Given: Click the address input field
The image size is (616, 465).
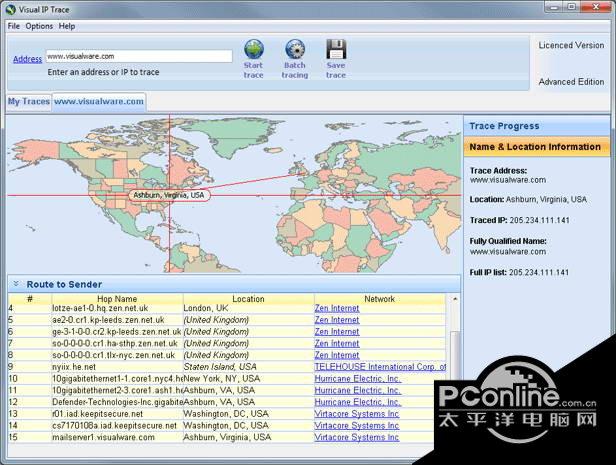Looking at the screenshot, I should pyautogui.click(x=139, y=56).
